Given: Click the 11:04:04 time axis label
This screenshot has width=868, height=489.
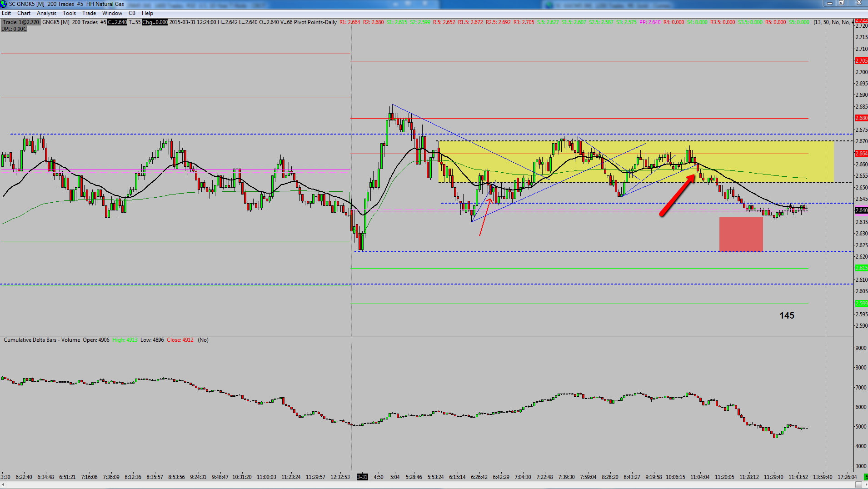Looking at the screenshot, I should [x=700, y=477].
